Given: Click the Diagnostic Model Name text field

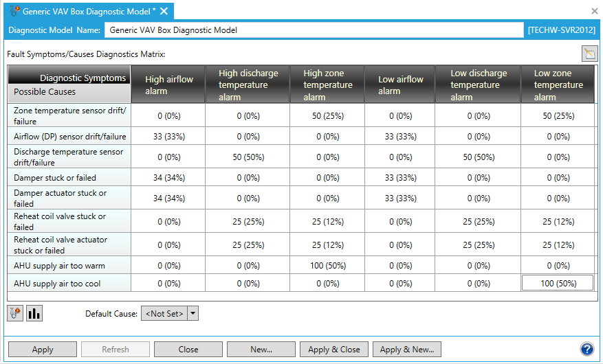Looking at the screenshot, I should [314, 30].
